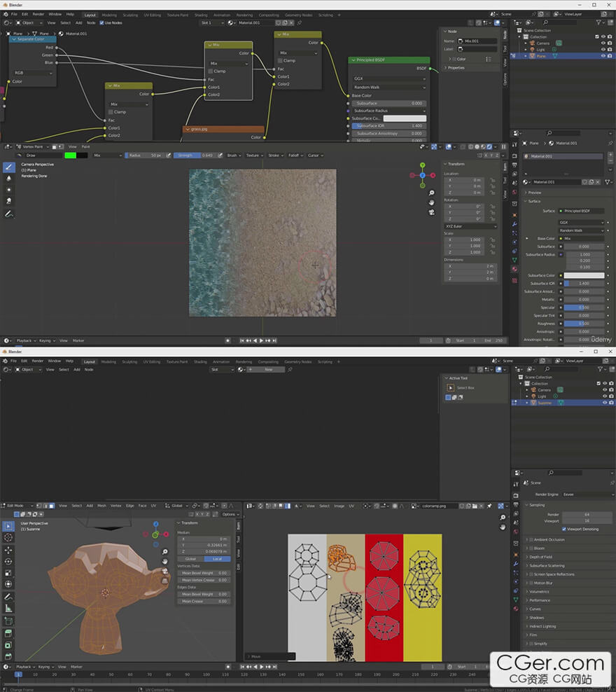Hide Camera in top window outliner

(x=603, y=43)
